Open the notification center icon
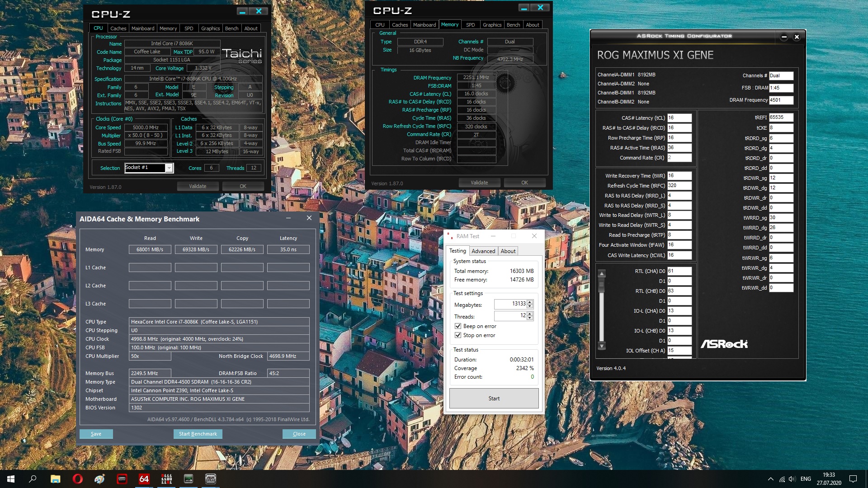 point(853,479)
